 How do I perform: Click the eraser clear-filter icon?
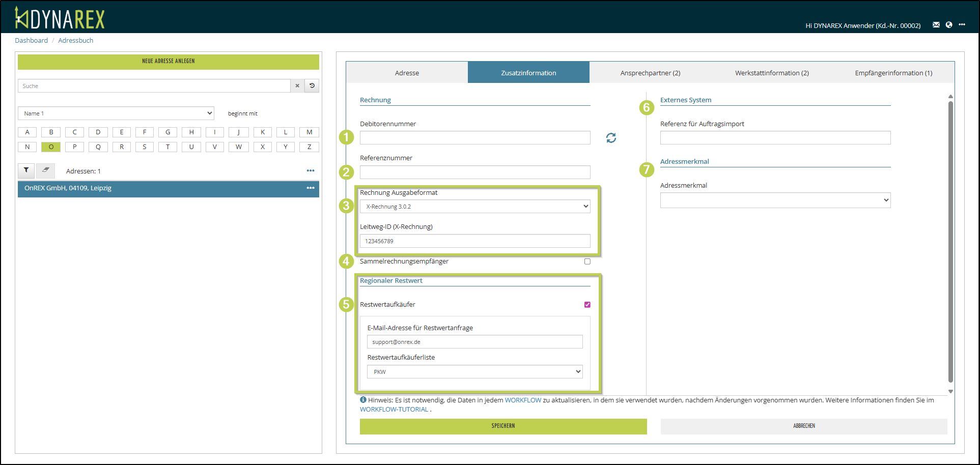[45, 170]
